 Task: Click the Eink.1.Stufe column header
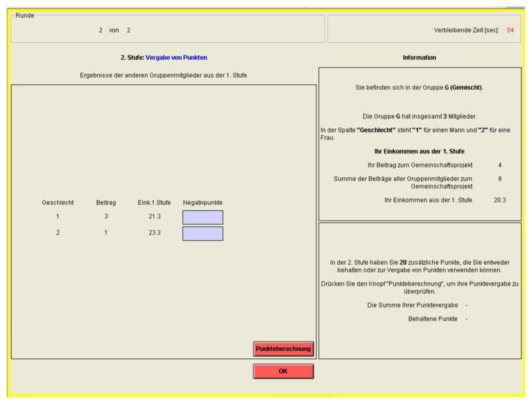[154, 203]
